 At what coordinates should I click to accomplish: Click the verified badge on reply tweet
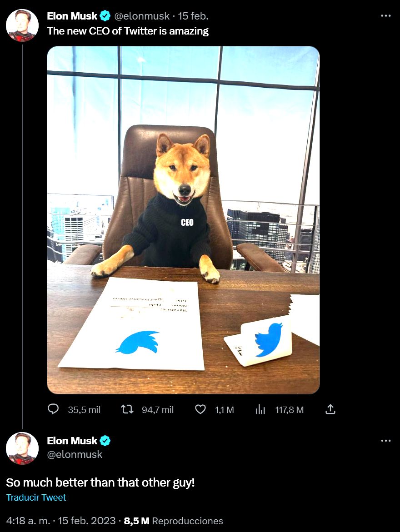(105, 441)
